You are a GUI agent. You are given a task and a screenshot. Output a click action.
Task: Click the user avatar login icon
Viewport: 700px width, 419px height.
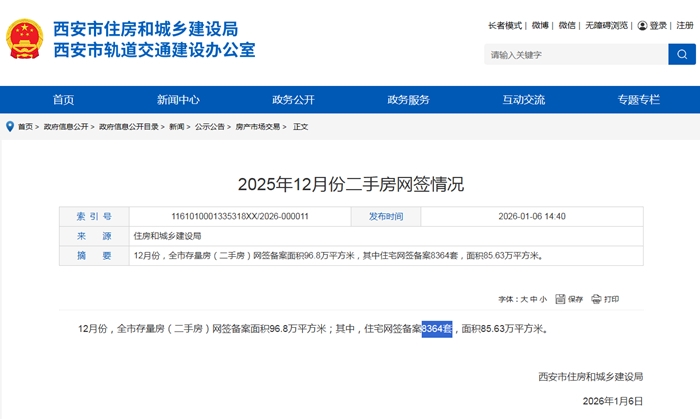coord(642,25)
